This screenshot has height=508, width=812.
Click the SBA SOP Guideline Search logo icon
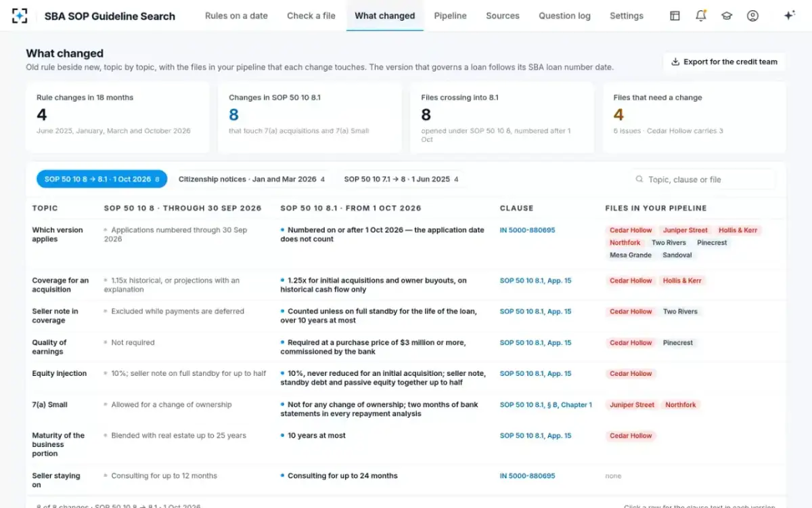(20, 16)
